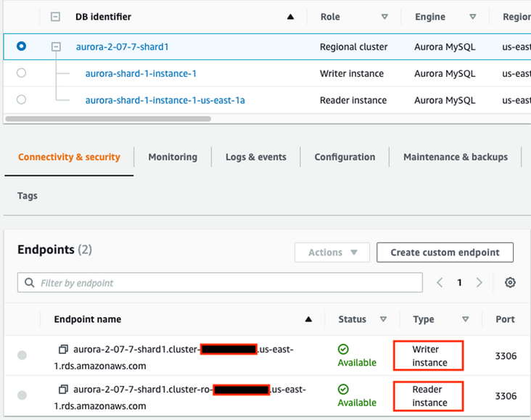Open the Role column filter arrow

point(384,17)
